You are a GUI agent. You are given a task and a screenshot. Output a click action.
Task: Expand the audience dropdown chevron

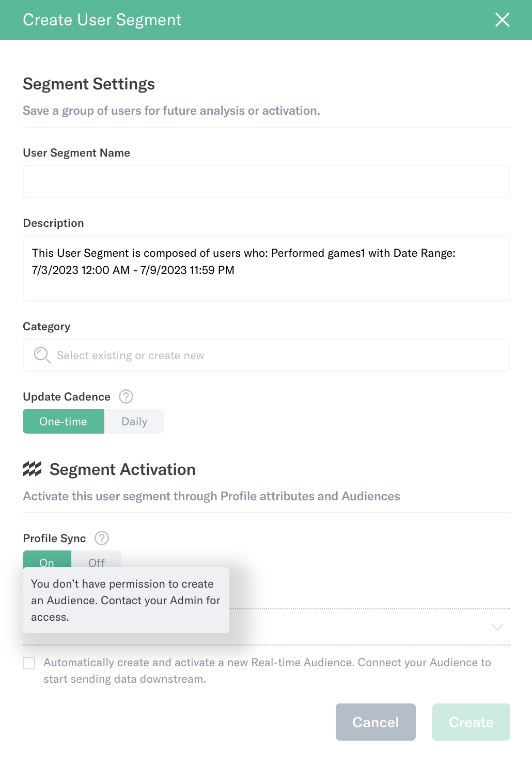tap(497, 627)
